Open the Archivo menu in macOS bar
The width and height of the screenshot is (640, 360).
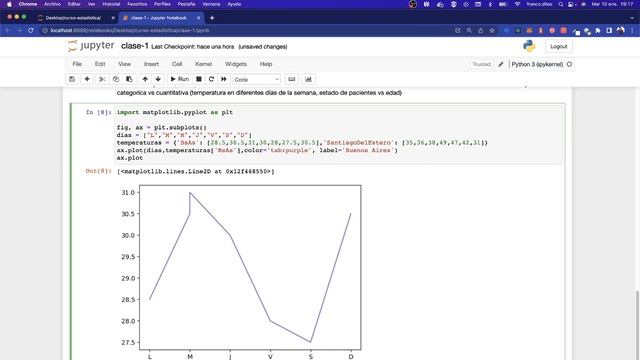point(52,4)
